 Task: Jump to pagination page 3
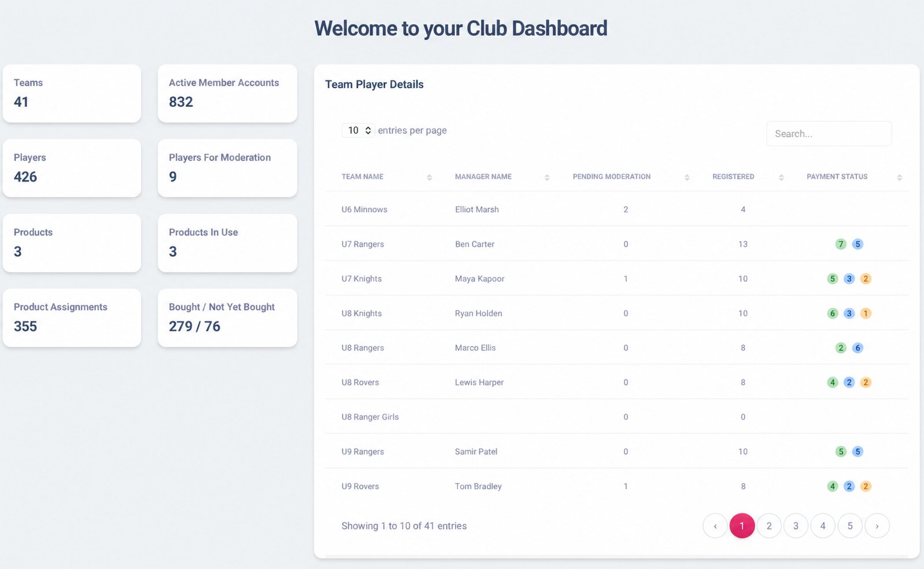[x=796, y=526]
